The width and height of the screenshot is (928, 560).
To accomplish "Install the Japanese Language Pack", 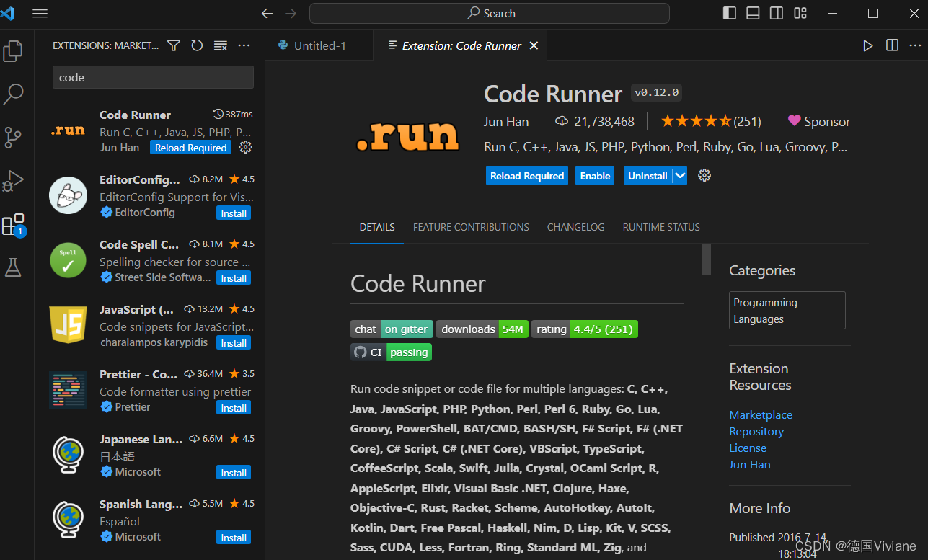I will point(234,473).
